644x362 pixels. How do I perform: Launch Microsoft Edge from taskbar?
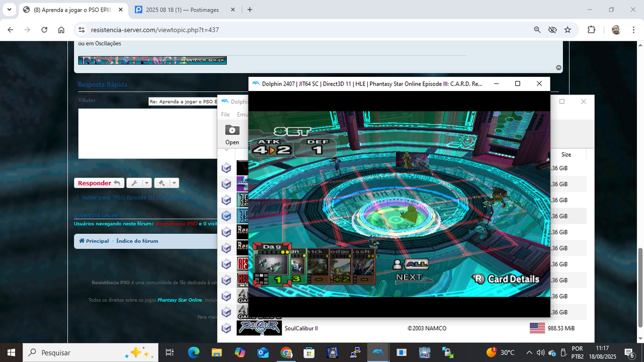pyautogui.click(x=194, y=352)
